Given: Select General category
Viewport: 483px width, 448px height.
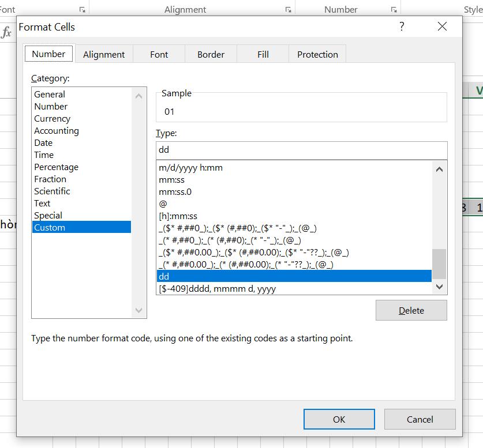Looking at the screenshot, I should [81, 94].
